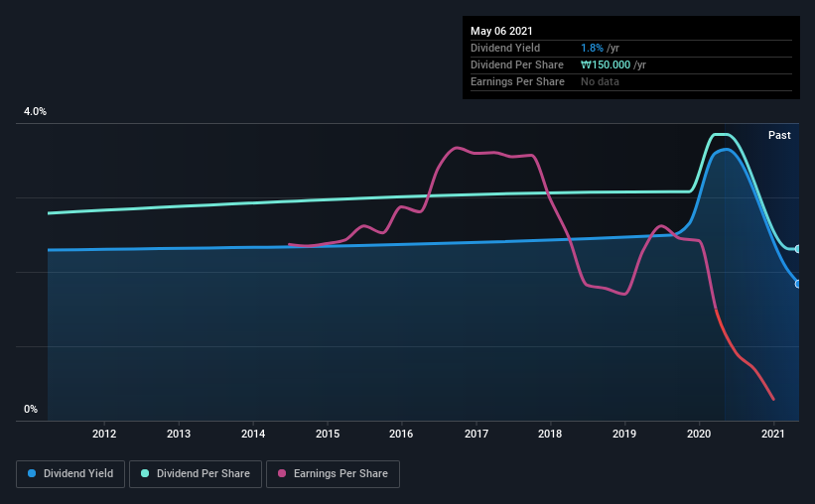Viewport: 815px width, 504px height.
Task: Click the No data earnings value in tooltip
Action: [600, 81]
